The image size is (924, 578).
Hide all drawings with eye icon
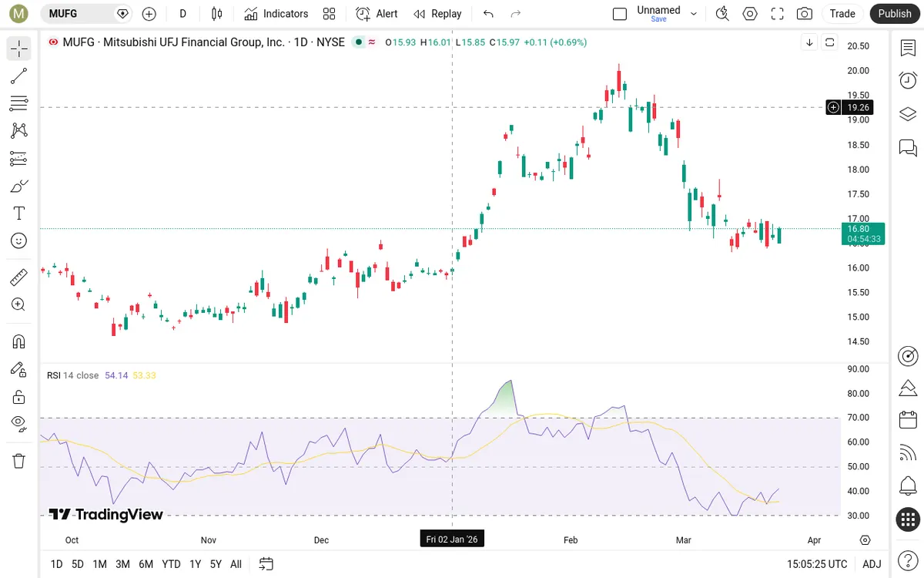pos(19,424)
